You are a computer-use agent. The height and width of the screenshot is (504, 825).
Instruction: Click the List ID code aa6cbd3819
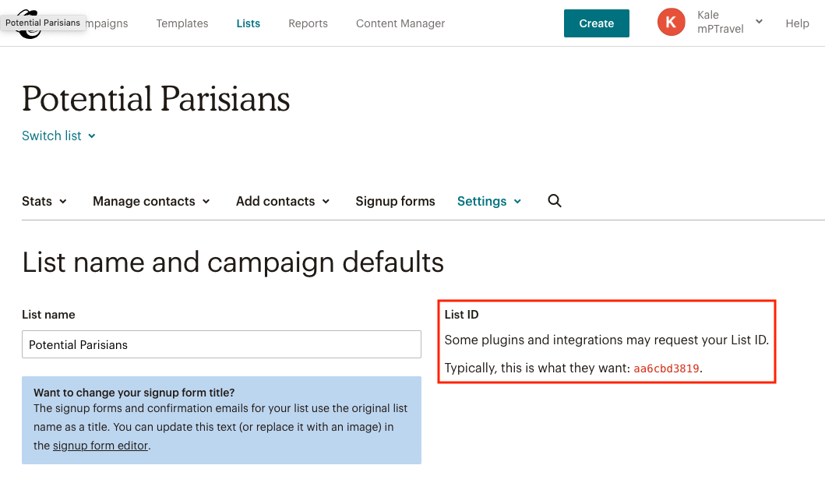pos(666,368)
